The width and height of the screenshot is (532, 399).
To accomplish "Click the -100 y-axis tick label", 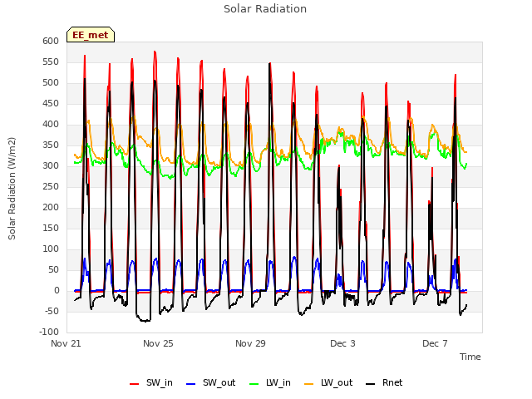I will tap(49, 332).
